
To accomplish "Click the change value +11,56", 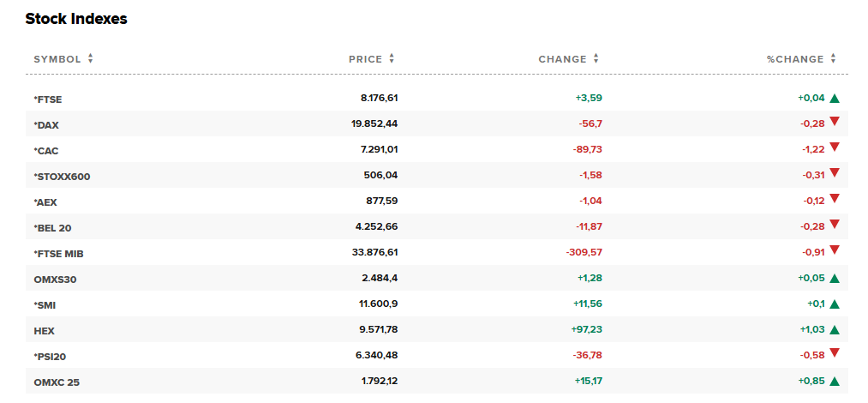I will (587, 304).
